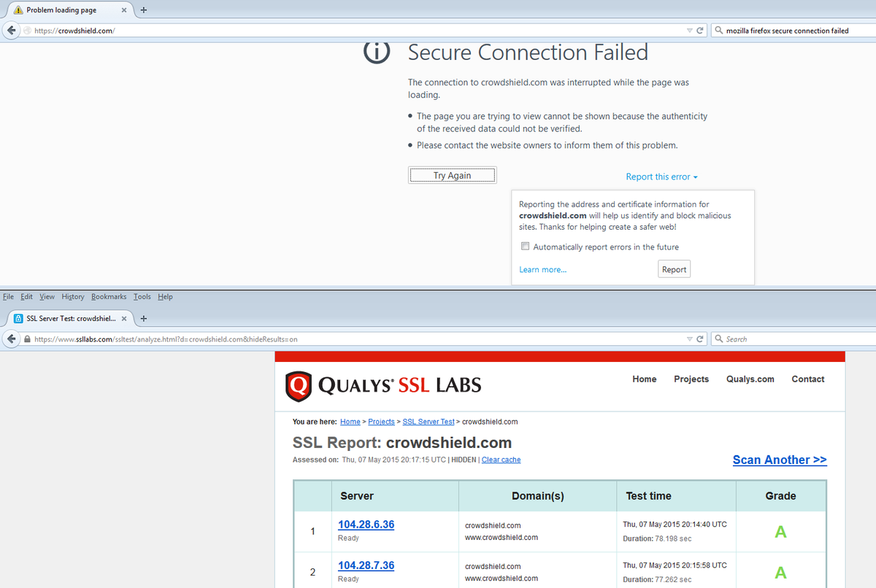Image resolution: width=876 pixels, height=588 pixels.
Task: Click back arrow in SSL Labs window
Action: [11, 339]
